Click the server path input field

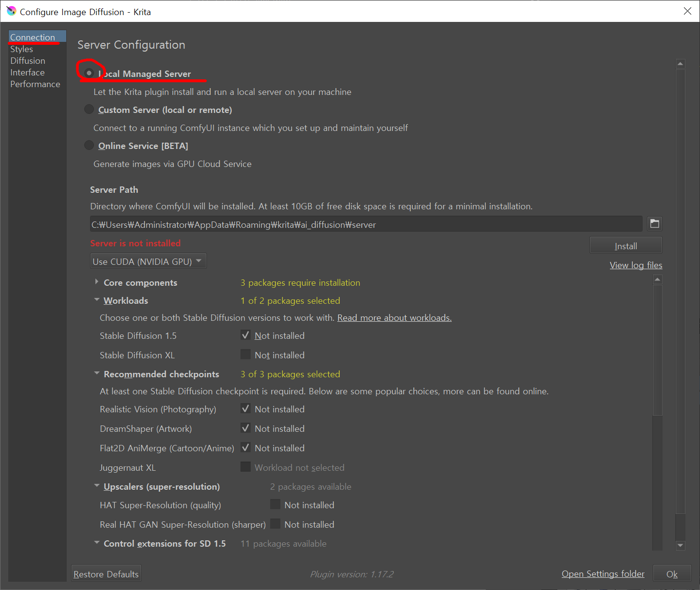366,224
